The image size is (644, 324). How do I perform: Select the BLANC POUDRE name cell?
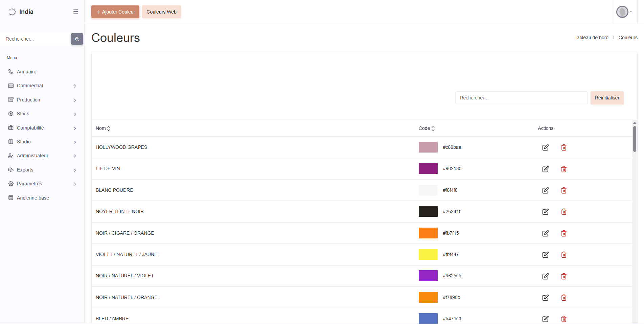114,190
